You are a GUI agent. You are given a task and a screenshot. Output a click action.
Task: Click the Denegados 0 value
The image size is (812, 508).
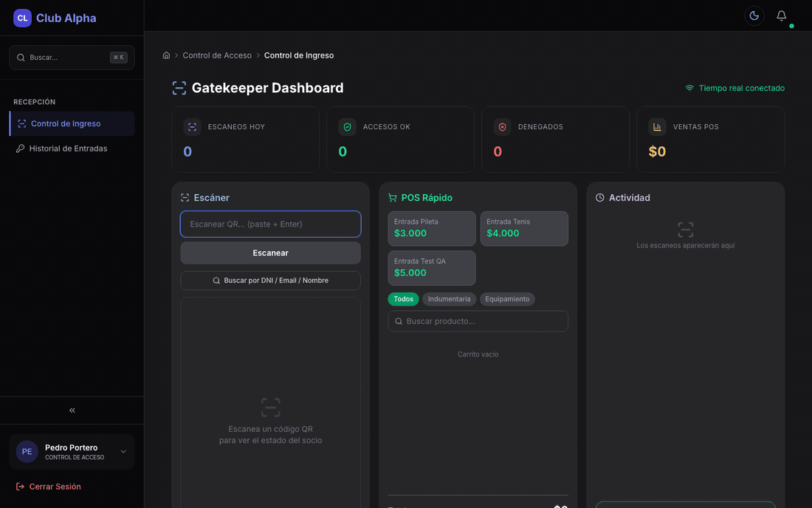(x=498, y=151)
